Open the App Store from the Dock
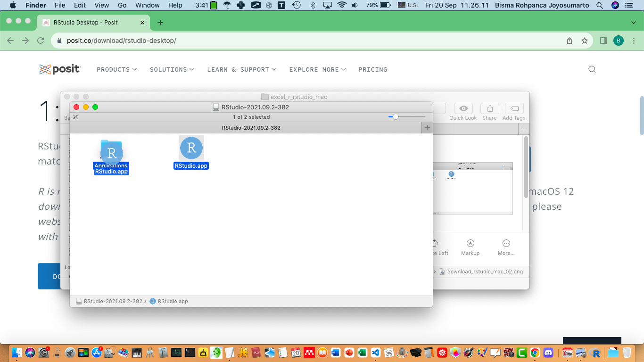The image size is (644, 362). point(97,352)
